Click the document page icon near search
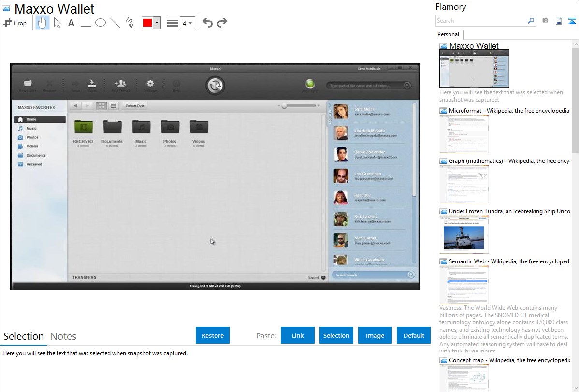This screenshot has height=392, width=579. (559, 21)
